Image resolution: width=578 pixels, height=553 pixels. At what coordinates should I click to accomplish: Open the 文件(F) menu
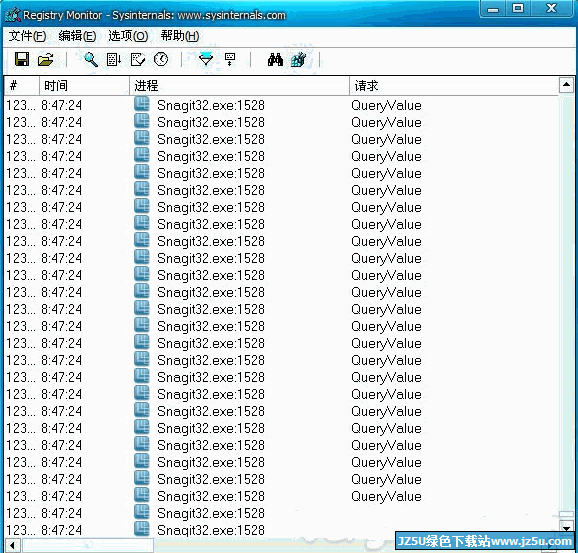coord(27,36)
